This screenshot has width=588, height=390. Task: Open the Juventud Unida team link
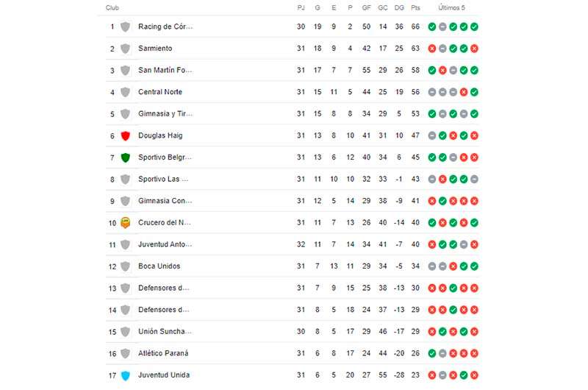pyautogui.click(x=164, y=375)
